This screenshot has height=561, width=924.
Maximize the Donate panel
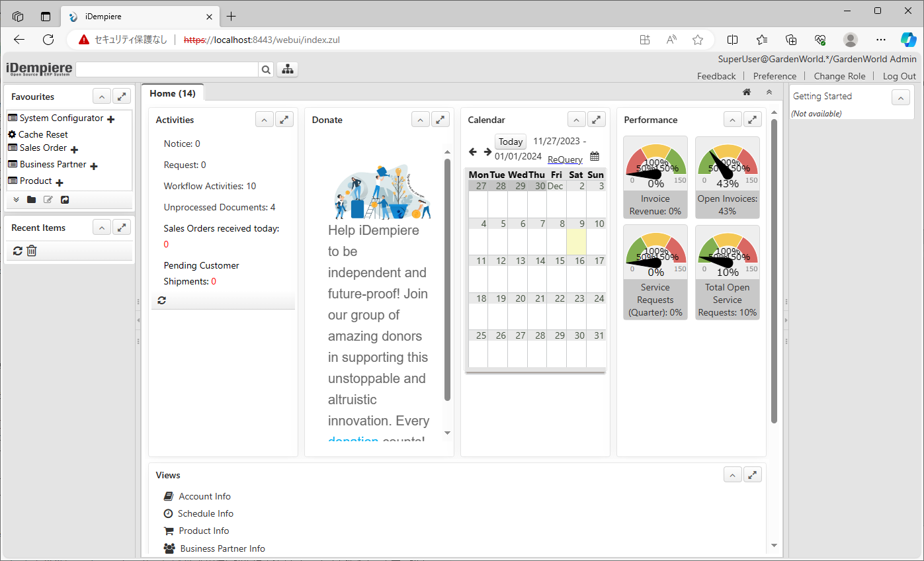click(441, 120)
